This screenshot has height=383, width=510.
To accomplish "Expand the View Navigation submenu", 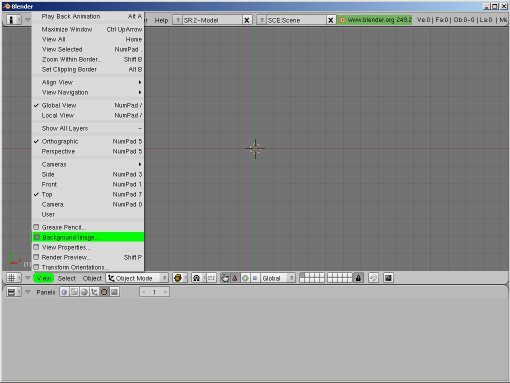I will click(88, 92).
